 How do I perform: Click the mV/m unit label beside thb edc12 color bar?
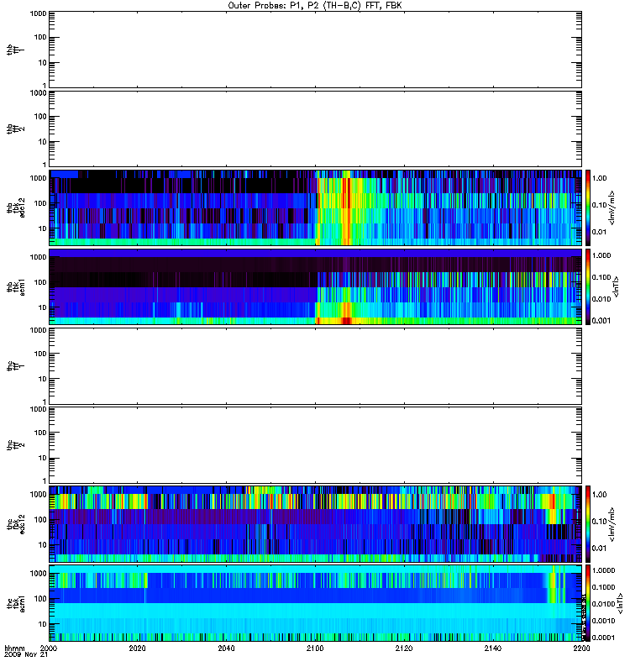612,207
